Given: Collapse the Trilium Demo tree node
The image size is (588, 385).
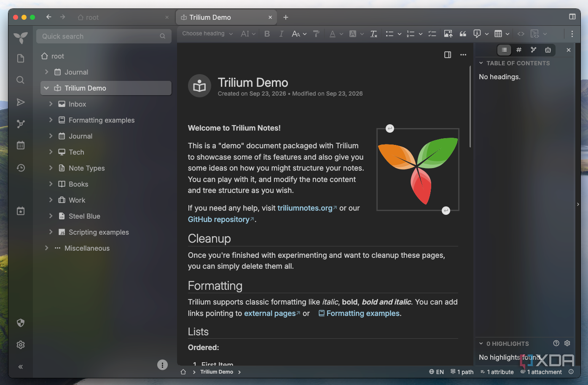Looking at the screenshot, I should click(46, 88).
